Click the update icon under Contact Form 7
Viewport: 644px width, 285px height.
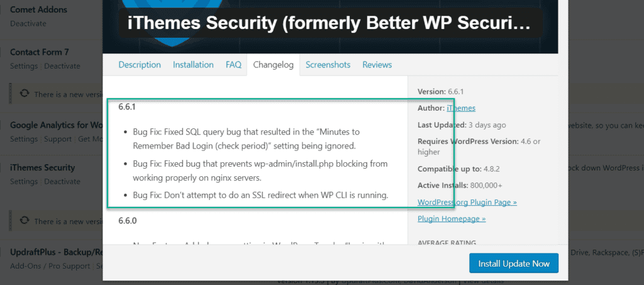pyautogui.click(x=25, y=94)
